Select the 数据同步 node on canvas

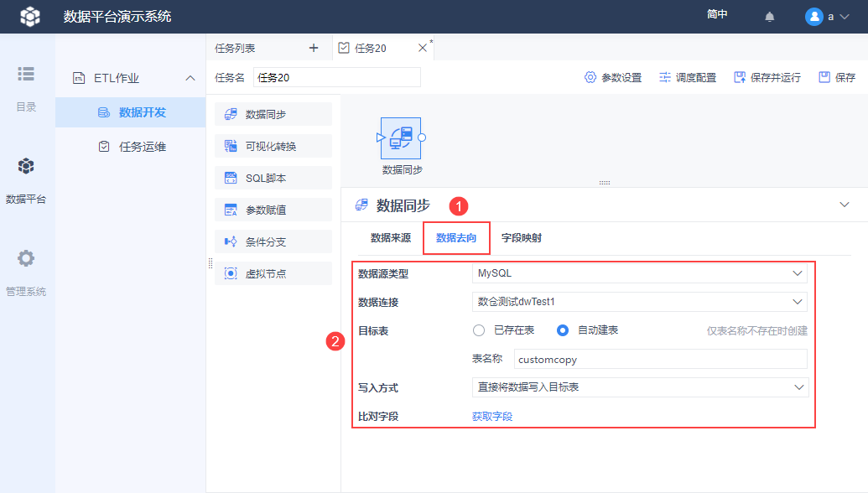point(401,138)
